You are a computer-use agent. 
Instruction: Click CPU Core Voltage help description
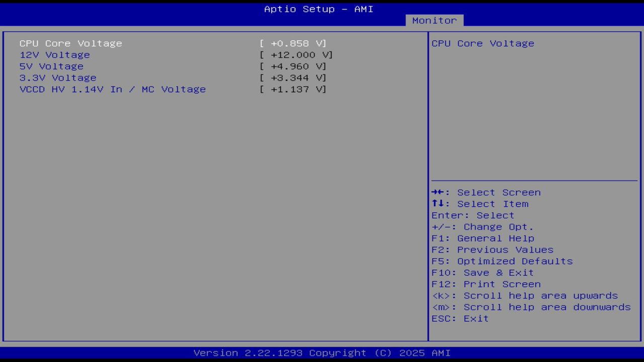[482, 43]
